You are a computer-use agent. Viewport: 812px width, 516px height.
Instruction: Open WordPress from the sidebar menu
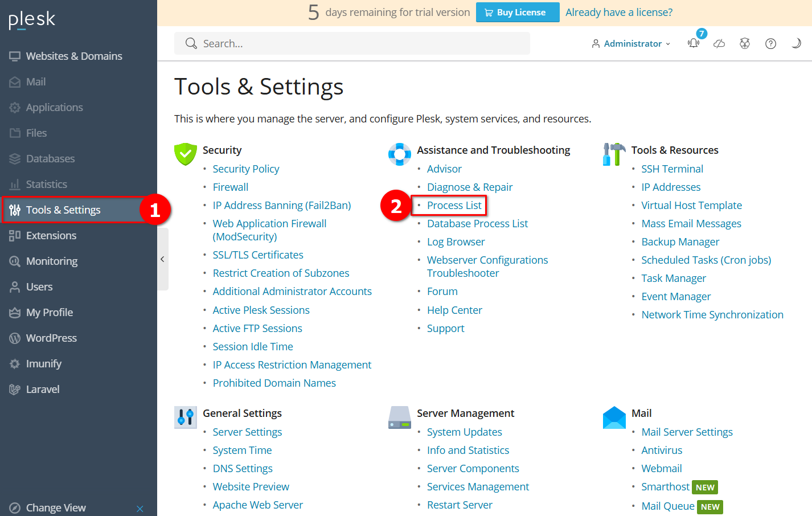click(x=51, y=338)
